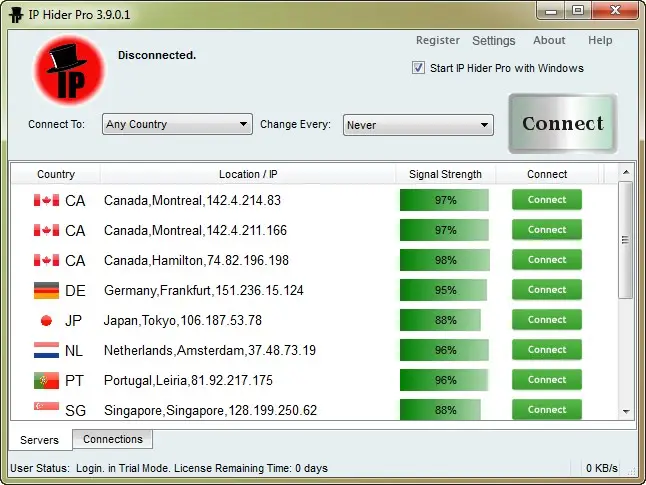Toggle Start IP Hider Pro with Windows checkbox
Image resolution: width=646 pixels, height=485 pixels.
(418, 68)
